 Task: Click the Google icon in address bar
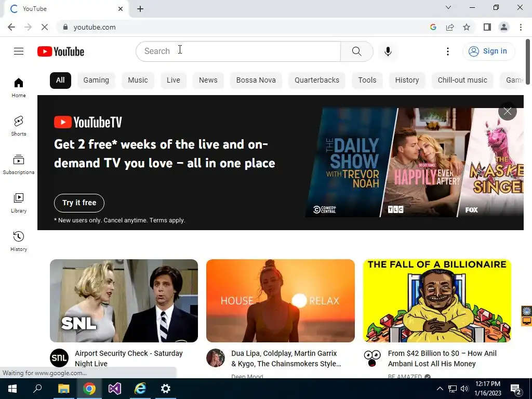pyautogui.click(x=433, y=27)
